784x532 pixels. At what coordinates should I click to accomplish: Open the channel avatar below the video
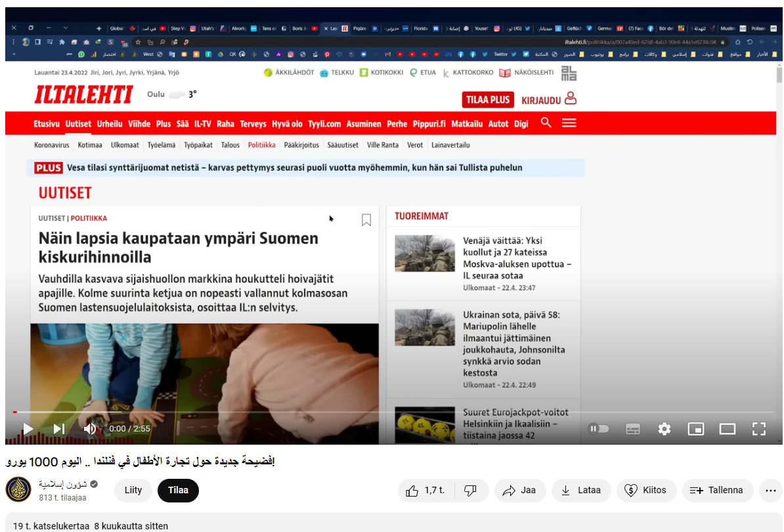tap(18, 490)
